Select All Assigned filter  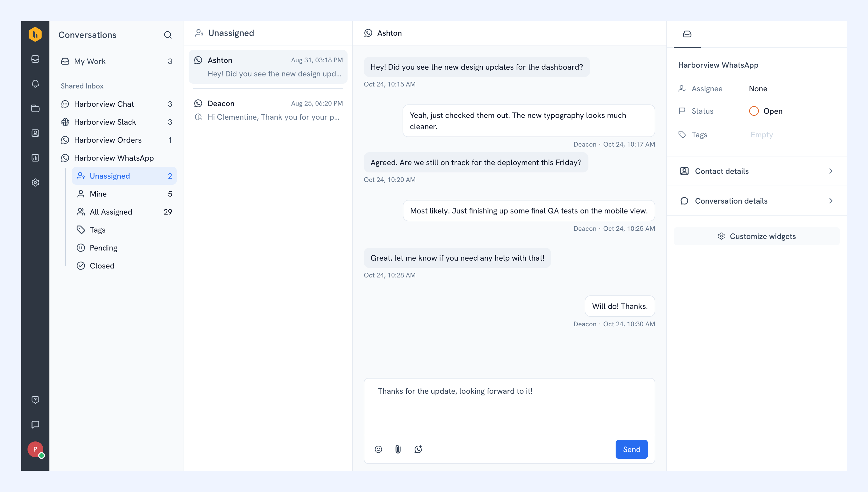124,212
